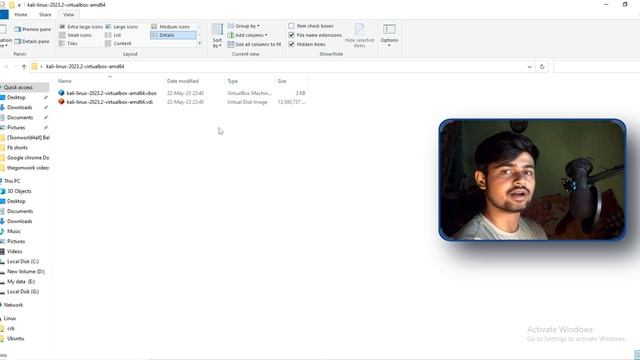The image size is (640, 360).
Task: Open Quick access Downloads
Action: [19, 107]
